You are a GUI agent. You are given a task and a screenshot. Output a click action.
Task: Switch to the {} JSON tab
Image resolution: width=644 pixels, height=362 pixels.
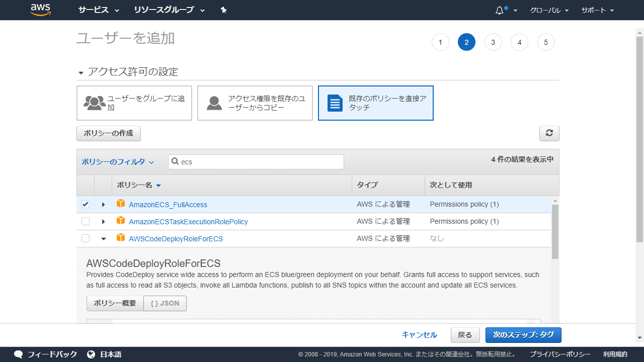[165, 303]
